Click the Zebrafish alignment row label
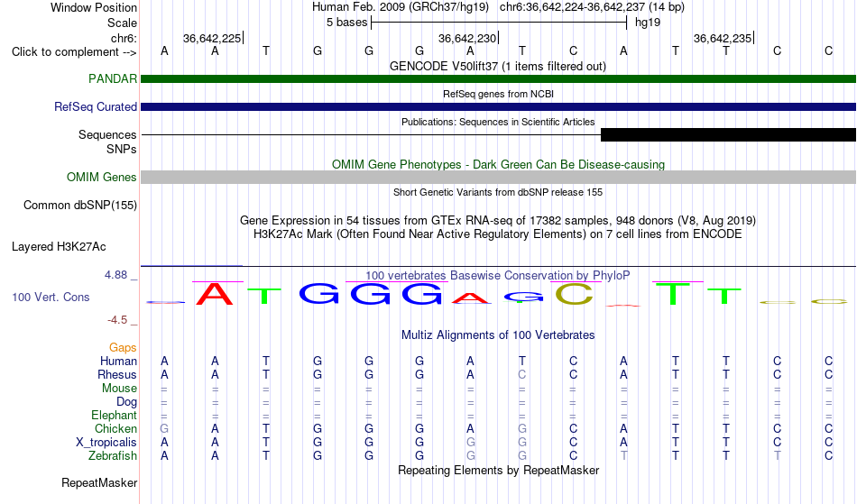This screenshot has height=504, width=857. [x=113, y=455]
